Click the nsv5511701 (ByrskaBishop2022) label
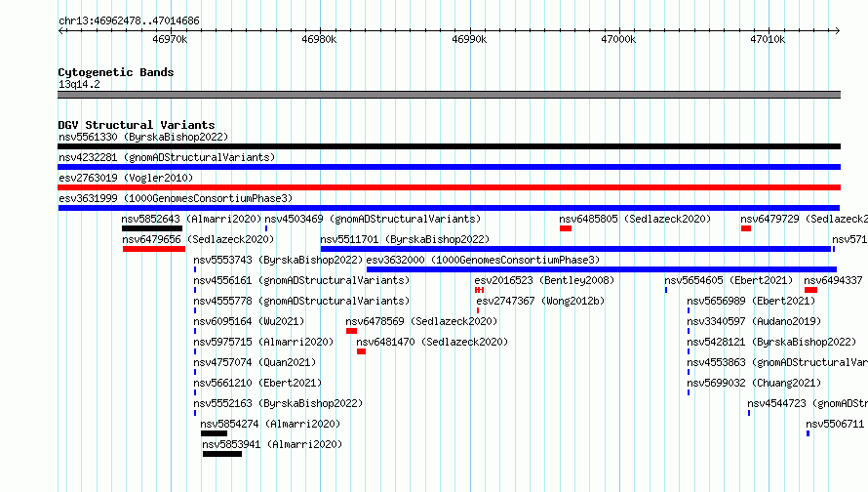Image resolution: width=868 pixels, height=492 pixels. 405,239
